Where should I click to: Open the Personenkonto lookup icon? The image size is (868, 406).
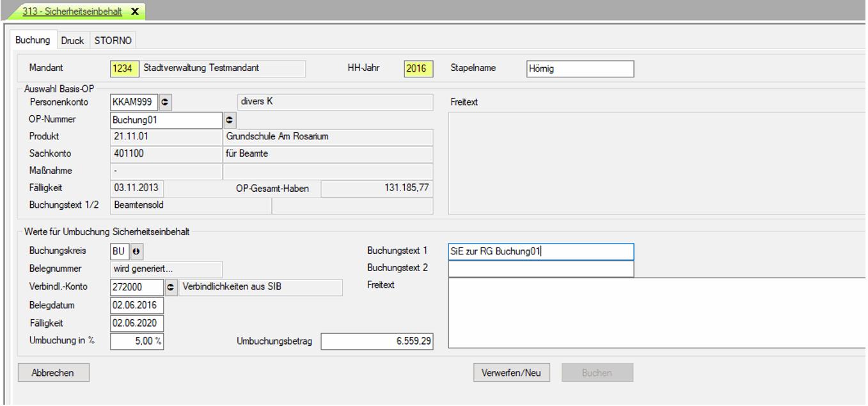click(x=166, y=102)
